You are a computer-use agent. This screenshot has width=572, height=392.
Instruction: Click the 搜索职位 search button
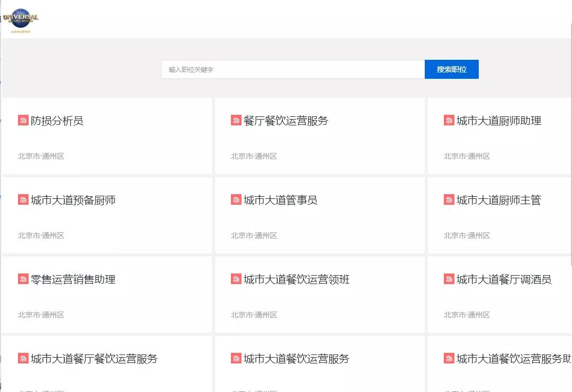click(x=451, y=69)
